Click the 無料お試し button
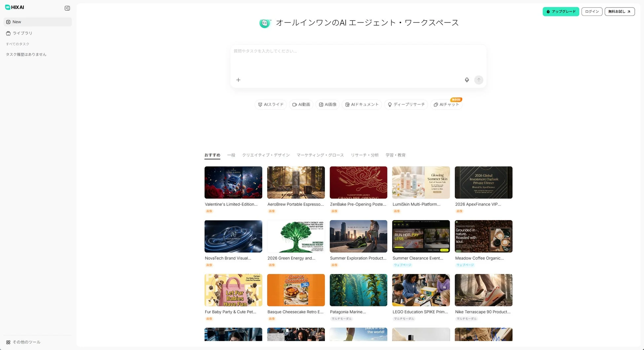 click(x=620, y=12)
